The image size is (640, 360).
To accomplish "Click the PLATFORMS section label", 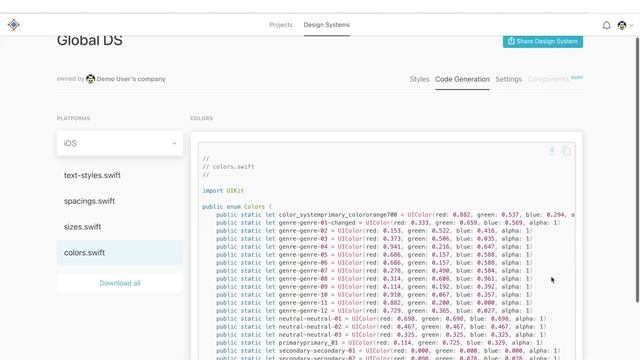I will pos(73,118).
